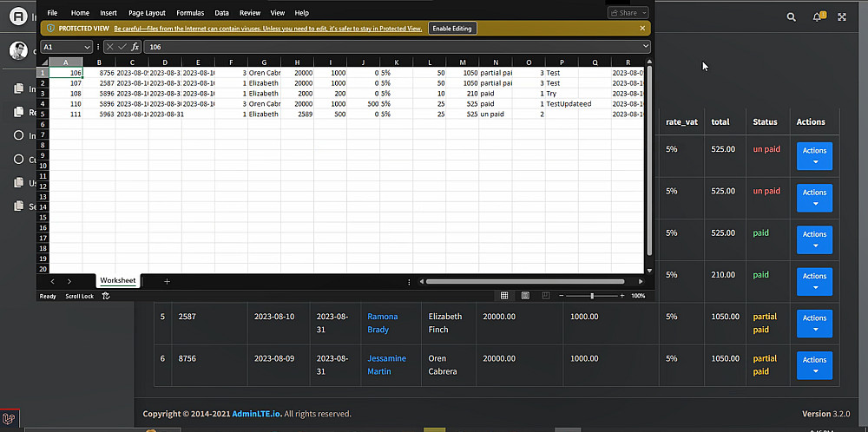Click the three-dot handle left of horizontal scrollbar
This screenshot has height=432, width=868.
(x=409, y=282)
